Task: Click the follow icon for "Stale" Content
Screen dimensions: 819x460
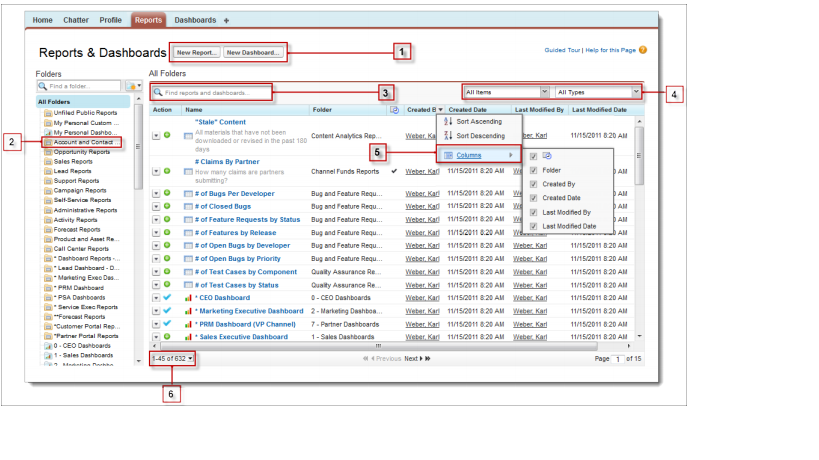Action: click(x=167, y=135)
